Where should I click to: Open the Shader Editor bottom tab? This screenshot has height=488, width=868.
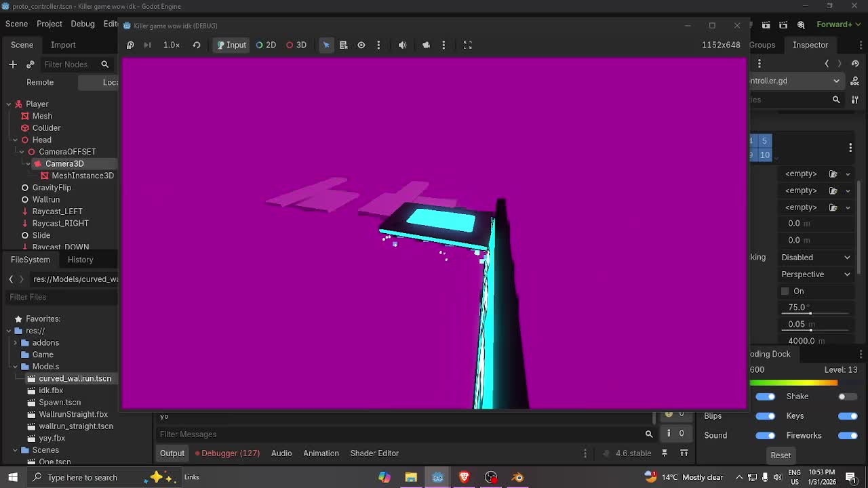coord(374,453)
